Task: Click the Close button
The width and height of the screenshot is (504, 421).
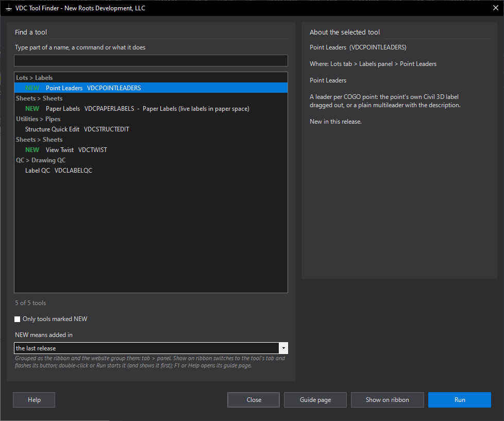Action: [x=254, y=400]
